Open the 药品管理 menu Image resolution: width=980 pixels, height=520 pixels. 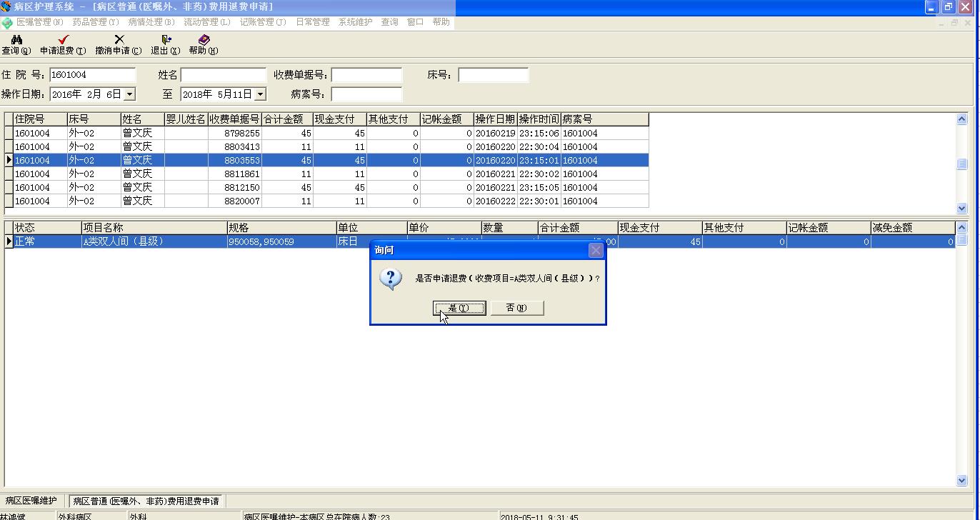click(x=96, y=22)
